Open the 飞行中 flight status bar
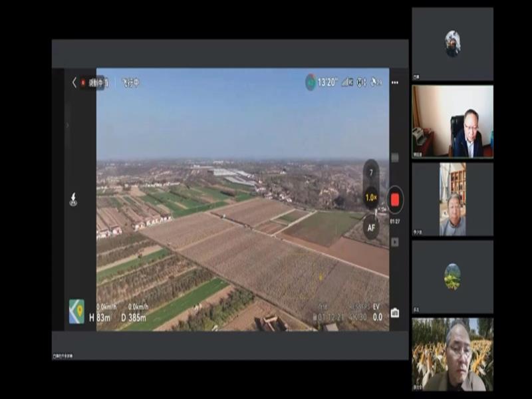Image resolution: width=532 pixels, height=399 pixels. 130,82
